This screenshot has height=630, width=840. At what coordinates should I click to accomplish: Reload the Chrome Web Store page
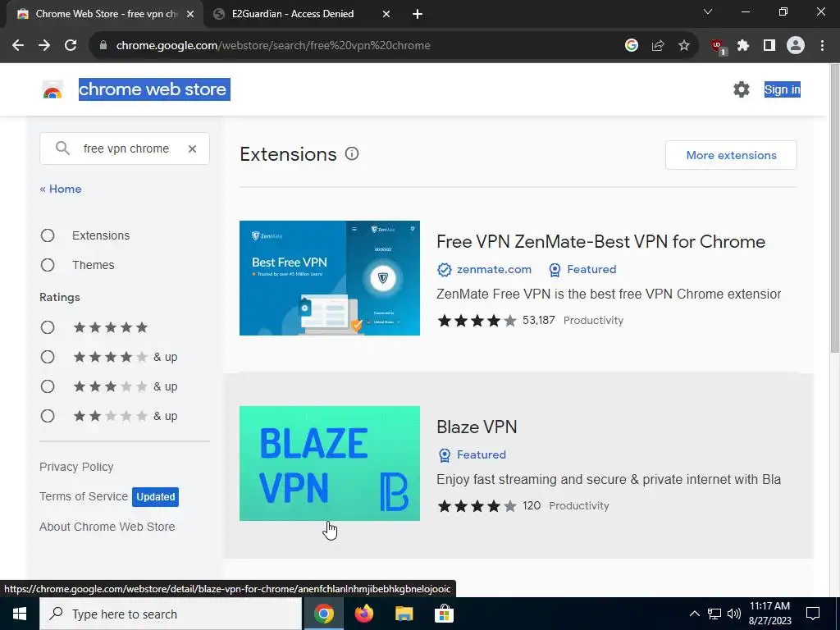tap(71, 46)
